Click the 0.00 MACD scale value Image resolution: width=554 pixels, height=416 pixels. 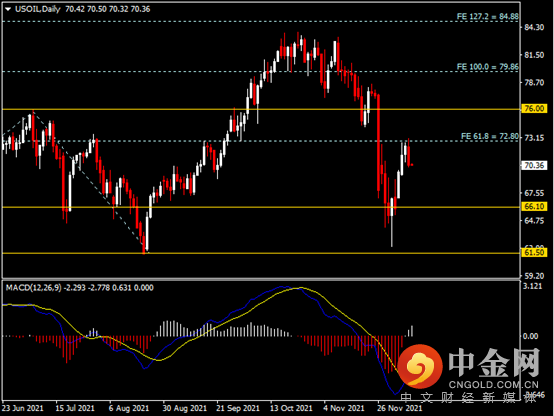point(531,336)
